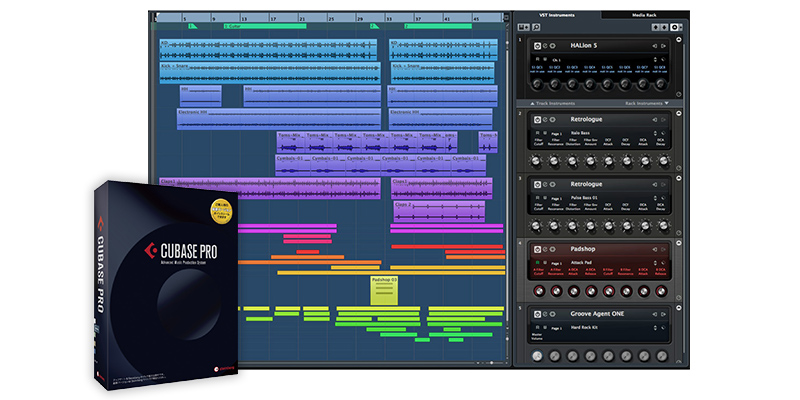Open Hard Rock Kit preset selector arrows
This screenshot has width=800, height=400.
(656, 327)
